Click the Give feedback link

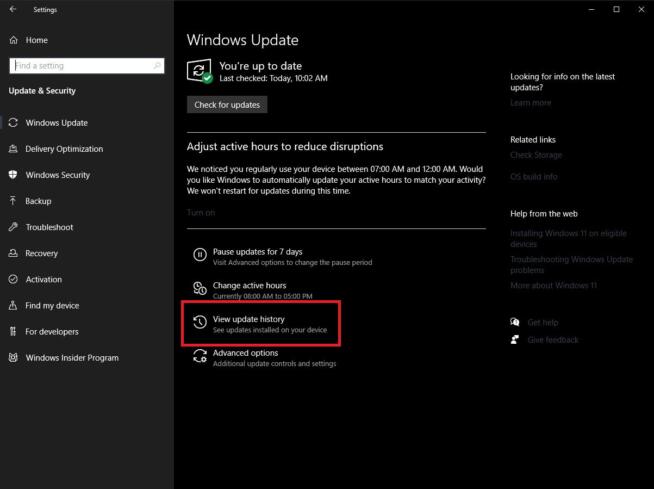[553, 340]
